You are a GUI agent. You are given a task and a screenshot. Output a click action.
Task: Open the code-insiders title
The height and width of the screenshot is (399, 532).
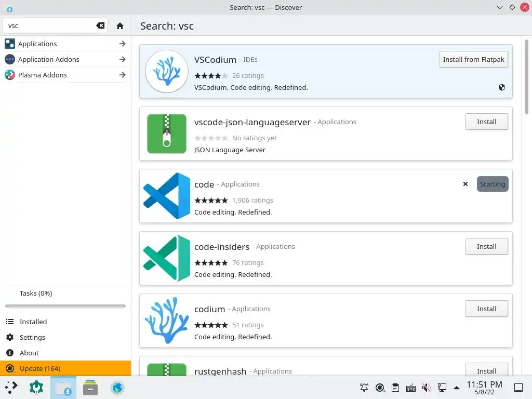[x=222, y=247]
